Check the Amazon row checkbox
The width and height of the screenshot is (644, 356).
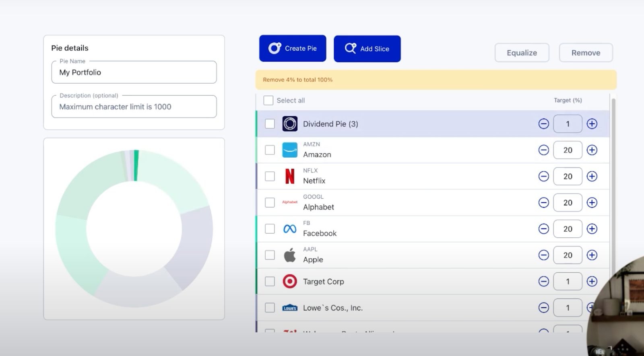(270, 150)
